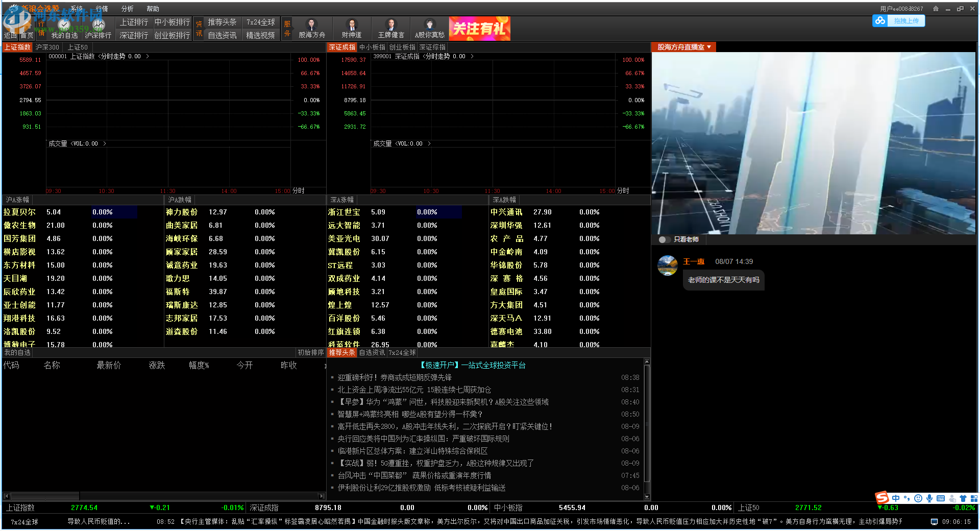
Task: Click the blue cloud upload icon
Action: (880, 21)
